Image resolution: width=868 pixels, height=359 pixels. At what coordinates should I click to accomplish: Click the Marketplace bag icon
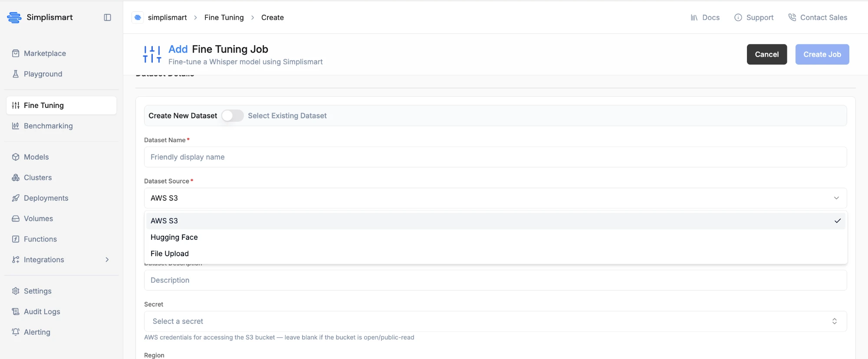click(x=16, y=53)
